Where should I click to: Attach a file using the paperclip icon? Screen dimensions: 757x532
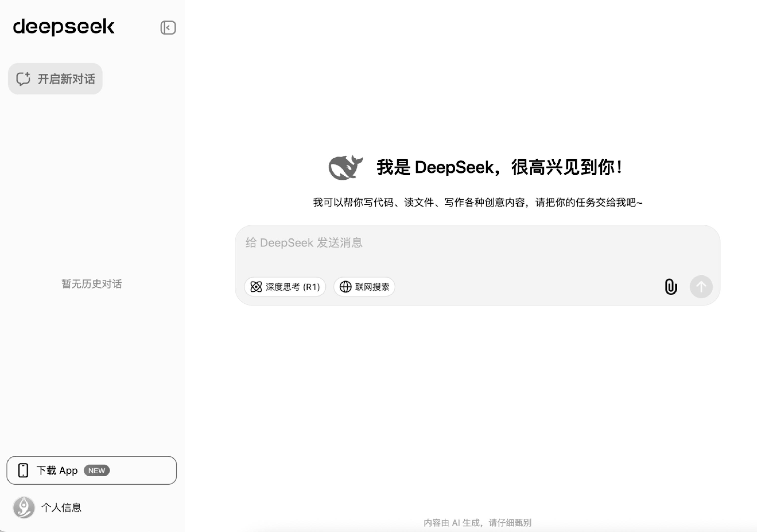(671, 287)
